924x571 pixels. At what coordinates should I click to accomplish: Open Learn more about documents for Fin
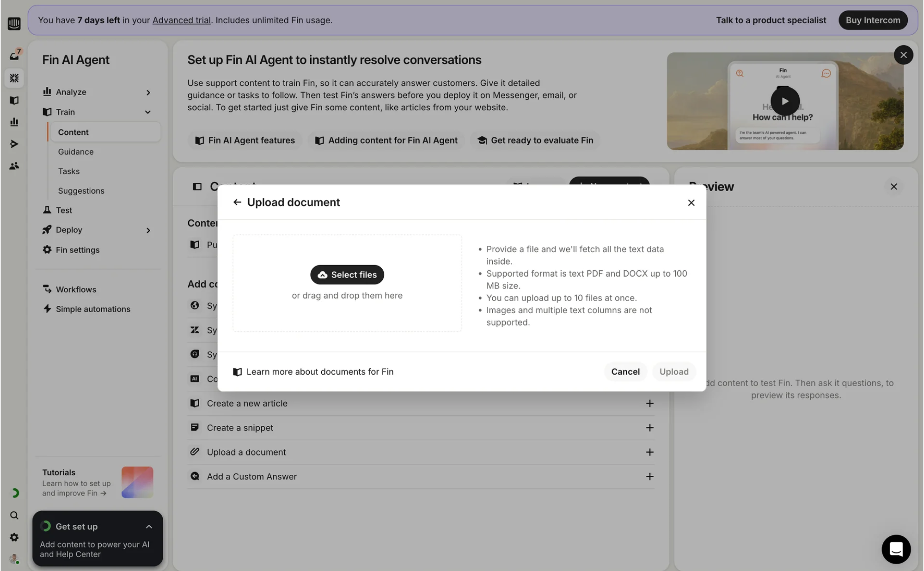tap(320, 371)
